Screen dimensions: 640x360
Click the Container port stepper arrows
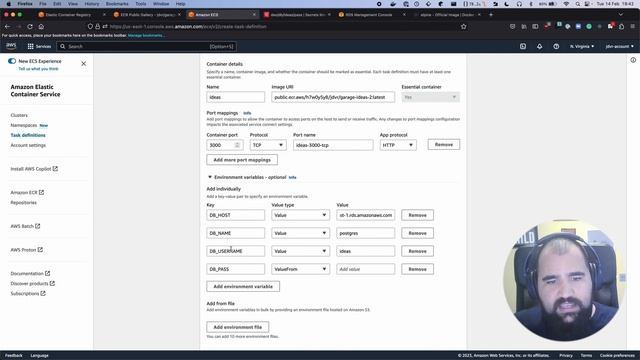[237, 145]
